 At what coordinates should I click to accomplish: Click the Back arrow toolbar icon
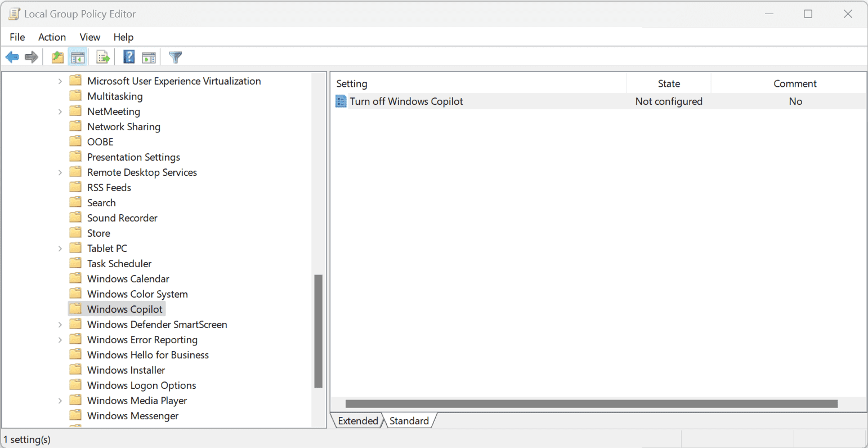(x=12, y=57)
